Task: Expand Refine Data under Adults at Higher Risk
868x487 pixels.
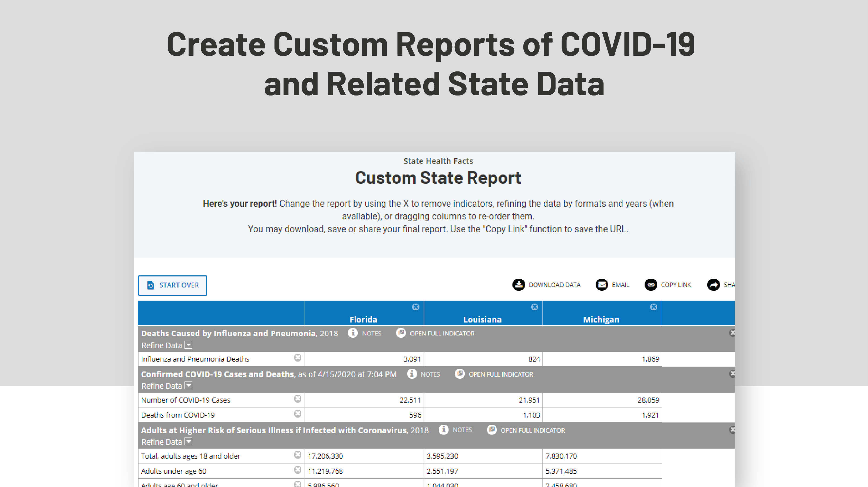Action: (189, 442)
